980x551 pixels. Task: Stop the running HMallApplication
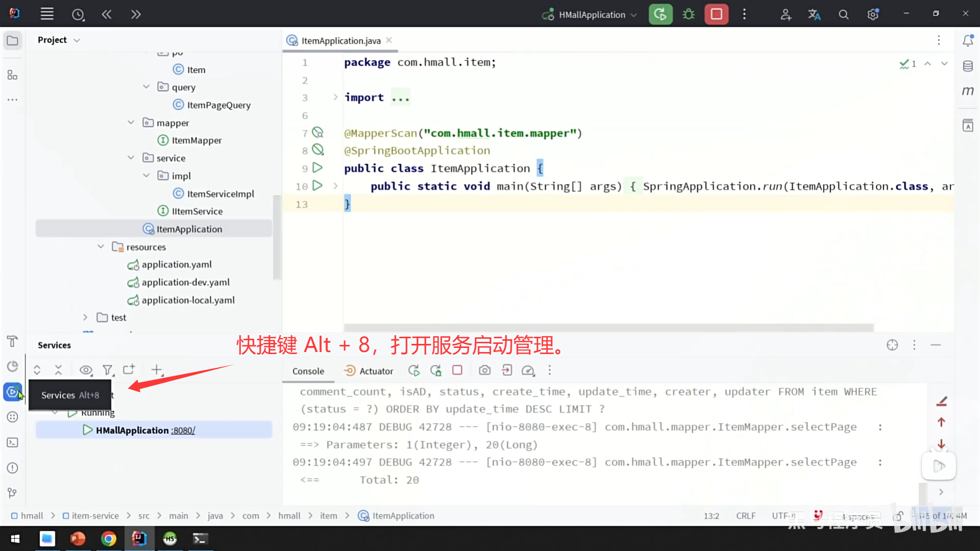point(716,14)
